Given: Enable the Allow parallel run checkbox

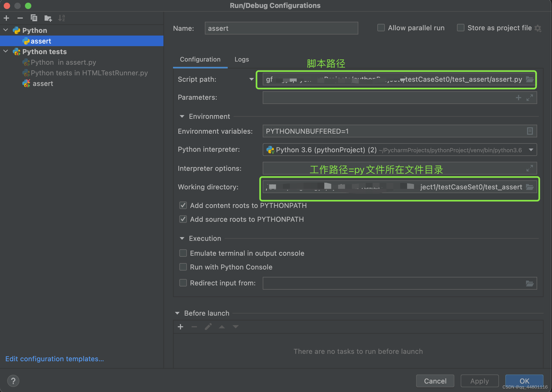Looking at the screenshot, I should click(381, 28).
